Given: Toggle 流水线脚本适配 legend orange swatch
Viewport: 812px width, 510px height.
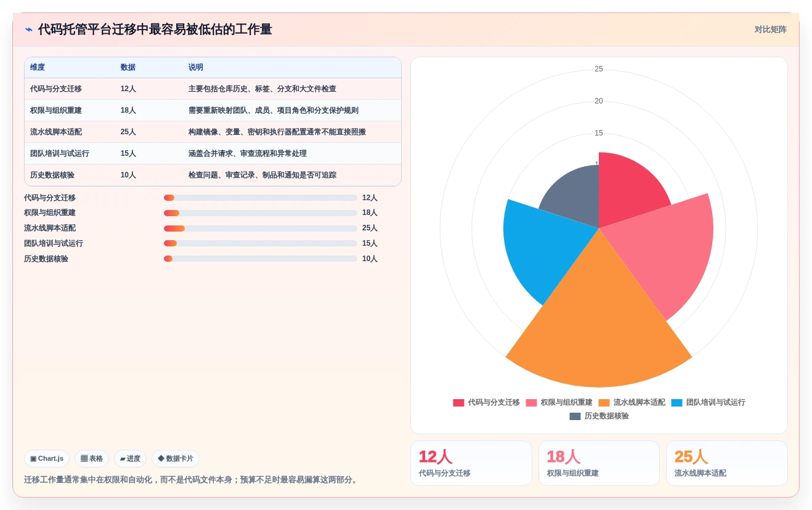Looking at the screenshot, I should [x=604, y=403].
